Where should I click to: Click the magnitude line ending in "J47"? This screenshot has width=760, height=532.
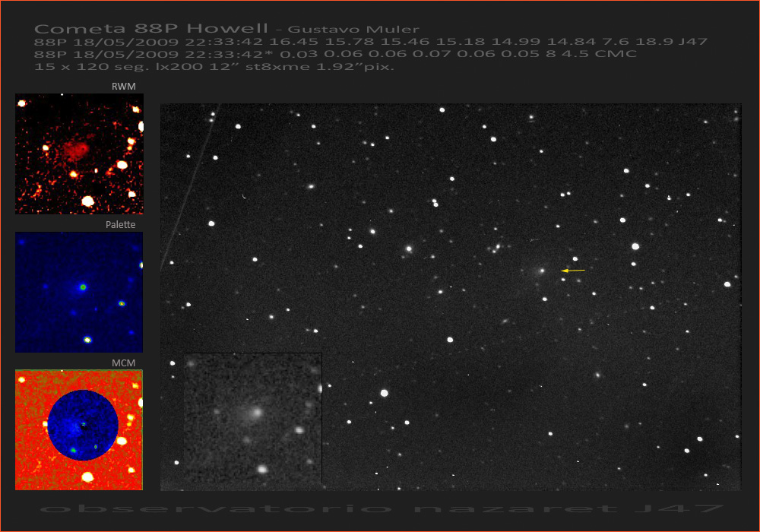[371, 42]
